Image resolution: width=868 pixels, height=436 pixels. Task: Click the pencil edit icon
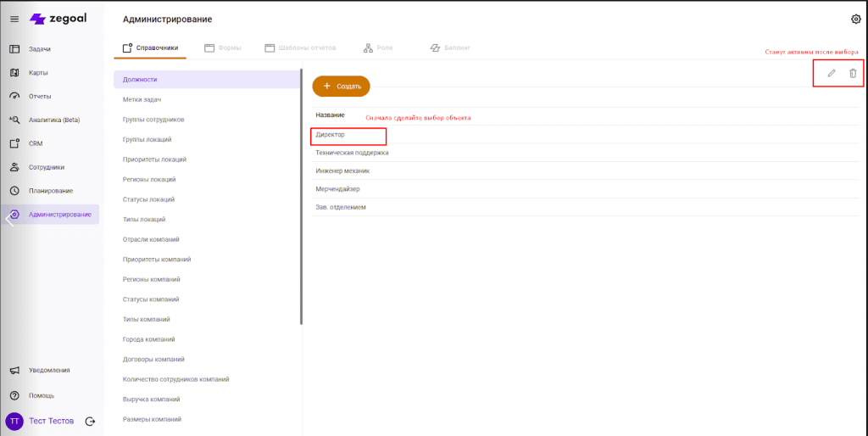[x=832, y=73]
